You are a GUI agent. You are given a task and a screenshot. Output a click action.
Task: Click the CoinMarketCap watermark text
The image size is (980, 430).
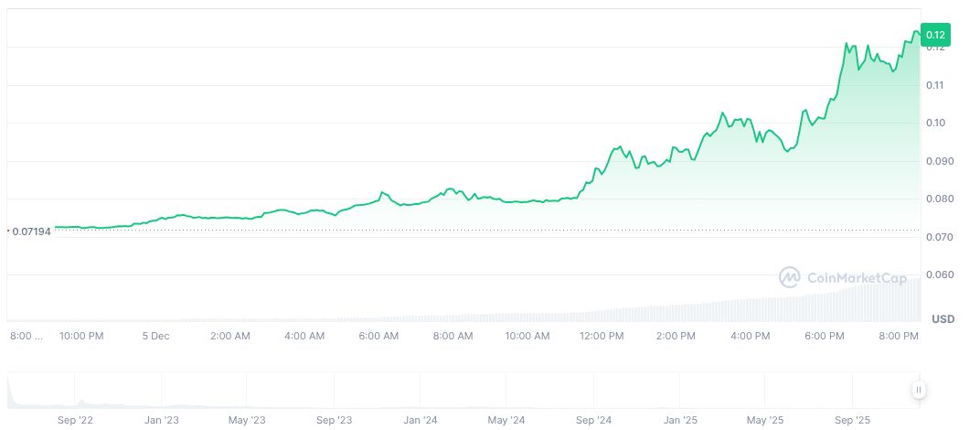[x=857, y=277]
